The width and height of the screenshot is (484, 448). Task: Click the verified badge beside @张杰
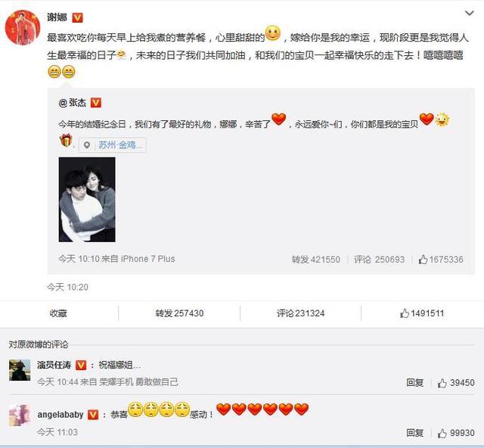(96, 103)
